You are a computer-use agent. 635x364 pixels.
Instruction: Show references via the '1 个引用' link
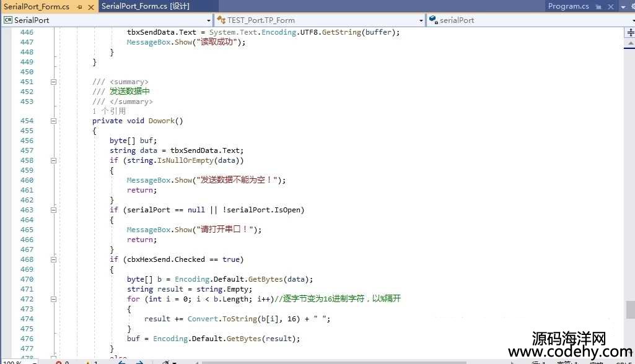coord(109,111)
